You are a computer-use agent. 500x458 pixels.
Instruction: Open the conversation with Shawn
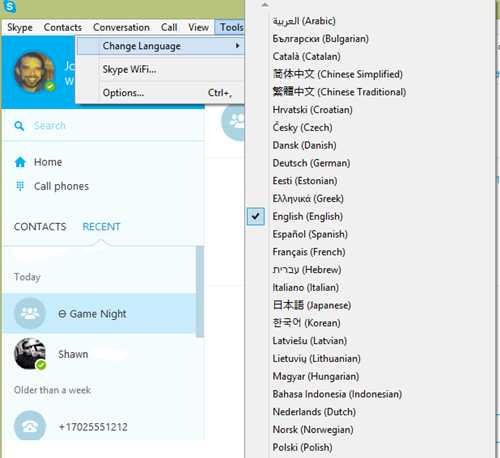[99, 354]
